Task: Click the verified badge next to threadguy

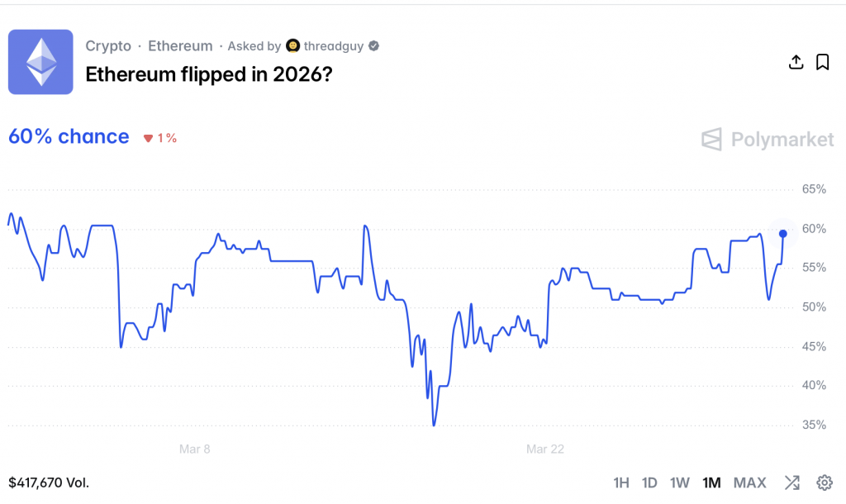Action: click(x=374, y=46)
